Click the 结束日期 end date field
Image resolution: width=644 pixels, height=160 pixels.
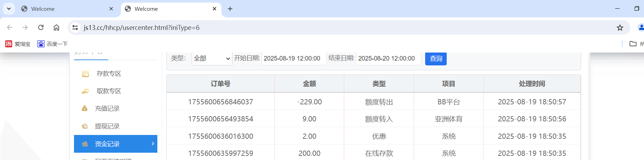pyautogui.click(x=388, y=58)
